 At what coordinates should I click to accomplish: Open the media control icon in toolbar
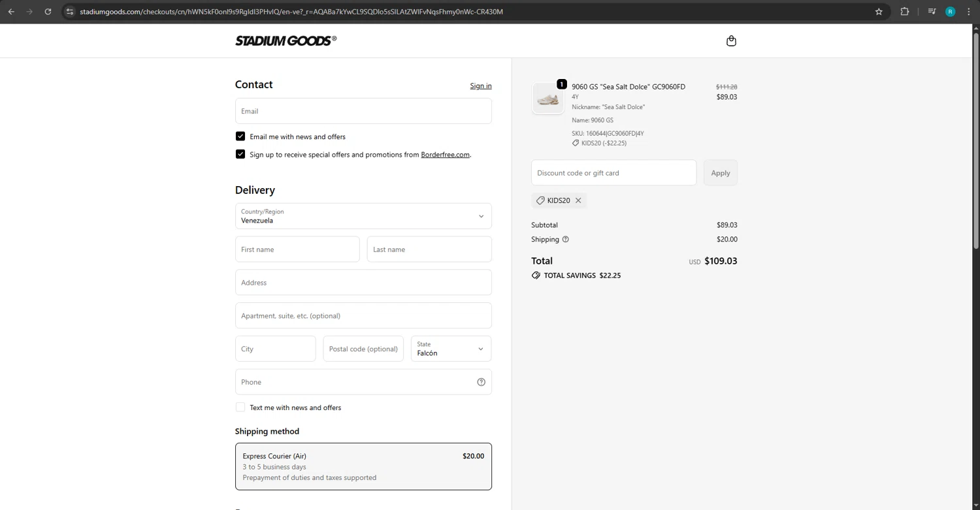pyautogui.click(x=932, y=12)
